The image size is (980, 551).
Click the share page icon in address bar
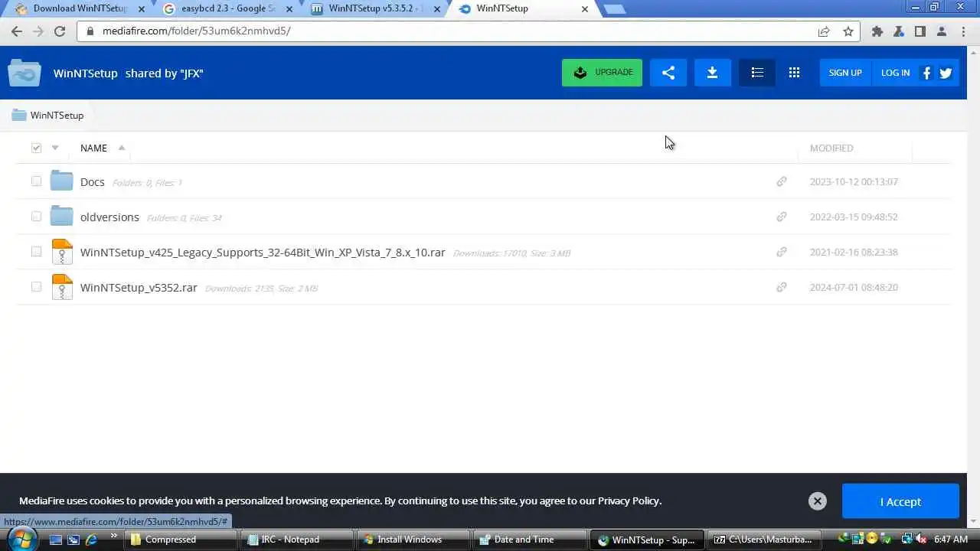coord(824,31)
